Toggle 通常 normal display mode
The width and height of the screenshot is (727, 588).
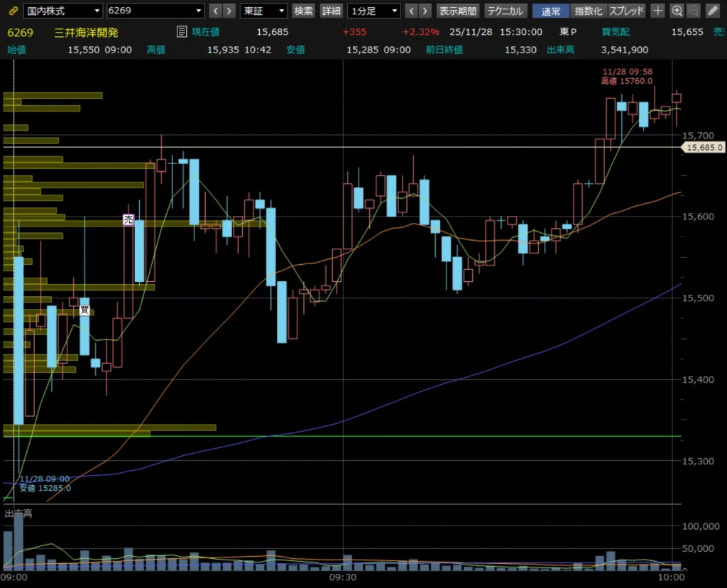[550, 11]
